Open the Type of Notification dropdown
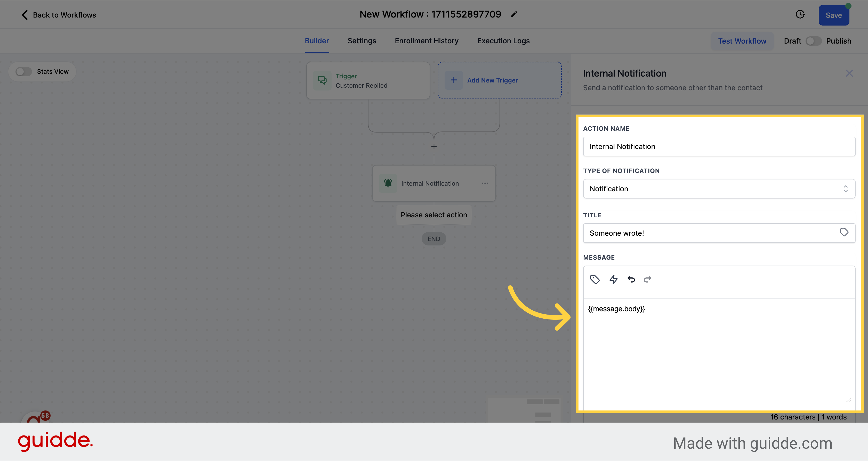Viewport: 868px width, 461px height. pos(719,189)
